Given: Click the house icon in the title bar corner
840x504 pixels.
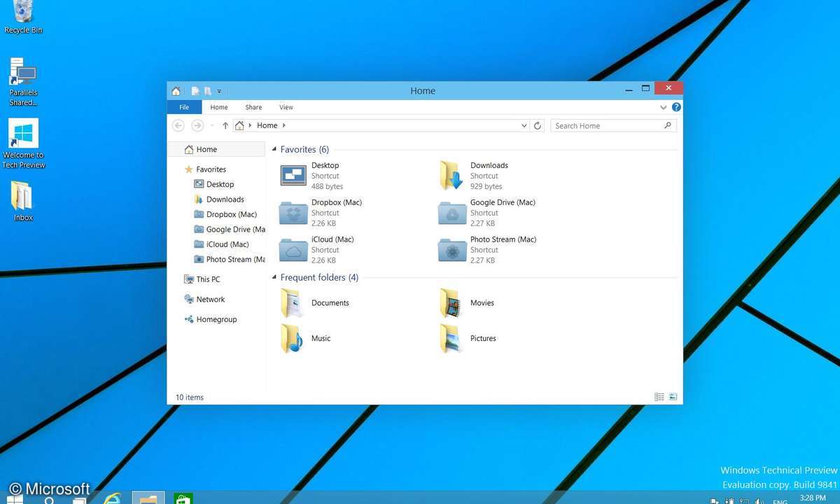Looking at the screenshot, I should coord(176,91).
